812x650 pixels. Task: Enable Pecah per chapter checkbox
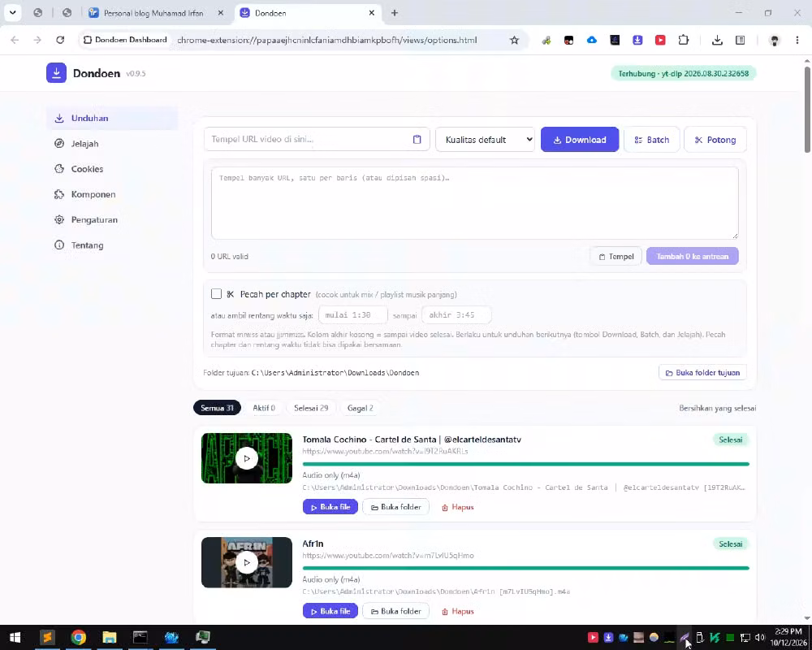tap(217, 294)
